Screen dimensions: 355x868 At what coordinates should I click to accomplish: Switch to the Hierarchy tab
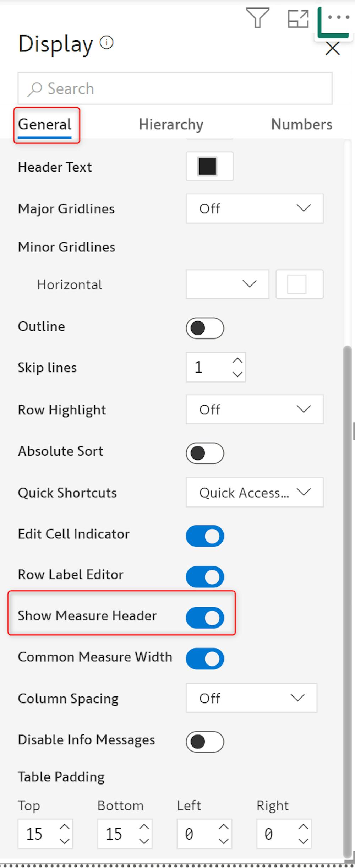coord(171,124)
